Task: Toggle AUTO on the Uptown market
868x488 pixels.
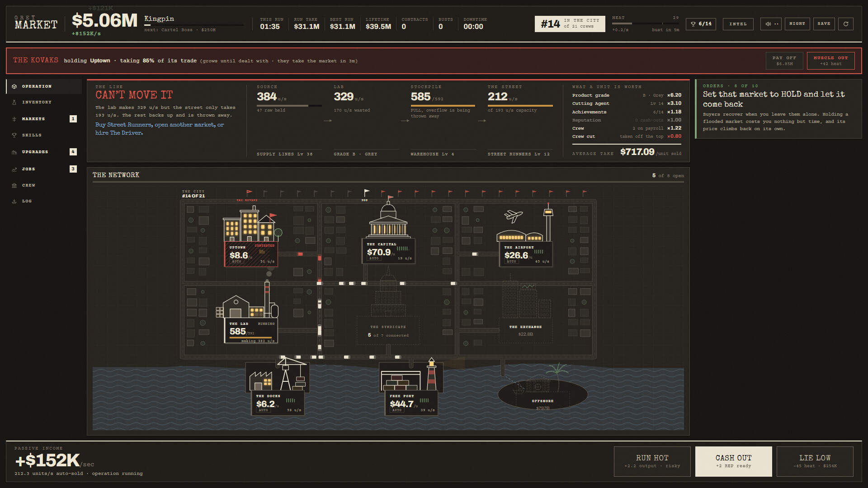Action: 236,262
